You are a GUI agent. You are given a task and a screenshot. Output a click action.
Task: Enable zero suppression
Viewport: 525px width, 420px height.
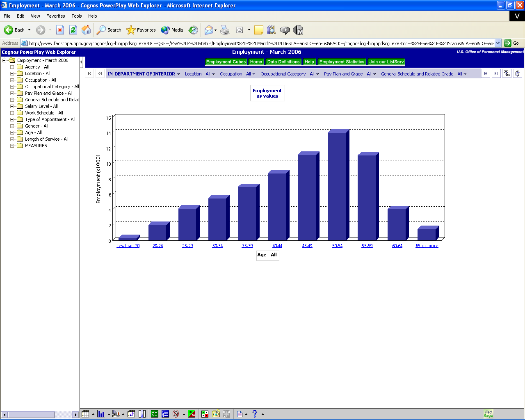[176, 413]
